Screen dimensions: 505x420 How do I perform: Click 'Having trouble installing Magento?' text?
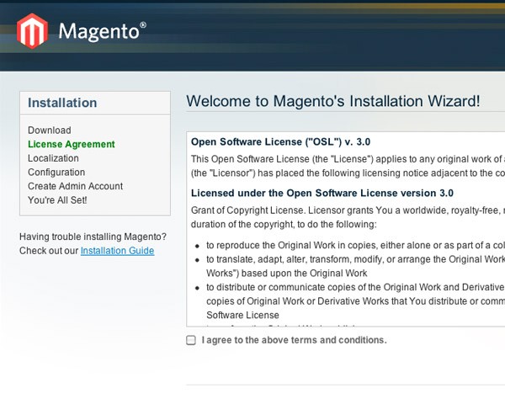click(93, 237)
